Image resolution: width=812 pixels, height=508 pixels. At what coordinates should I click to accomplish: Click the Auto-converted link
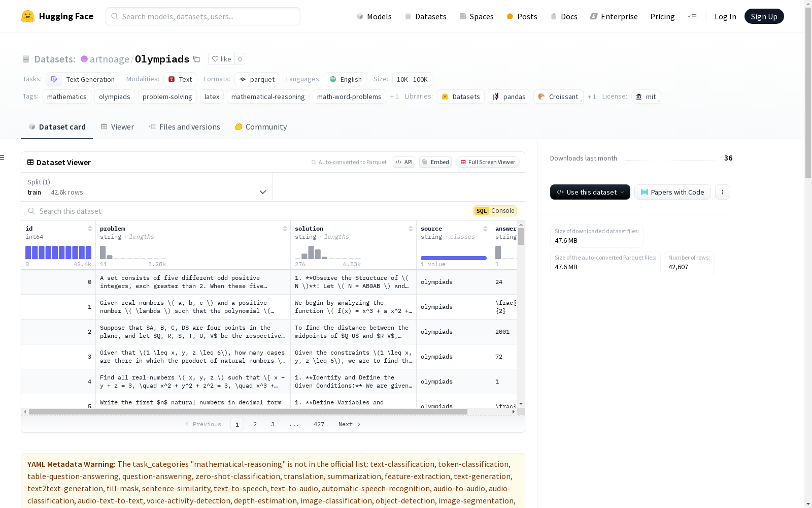(339, 162)
